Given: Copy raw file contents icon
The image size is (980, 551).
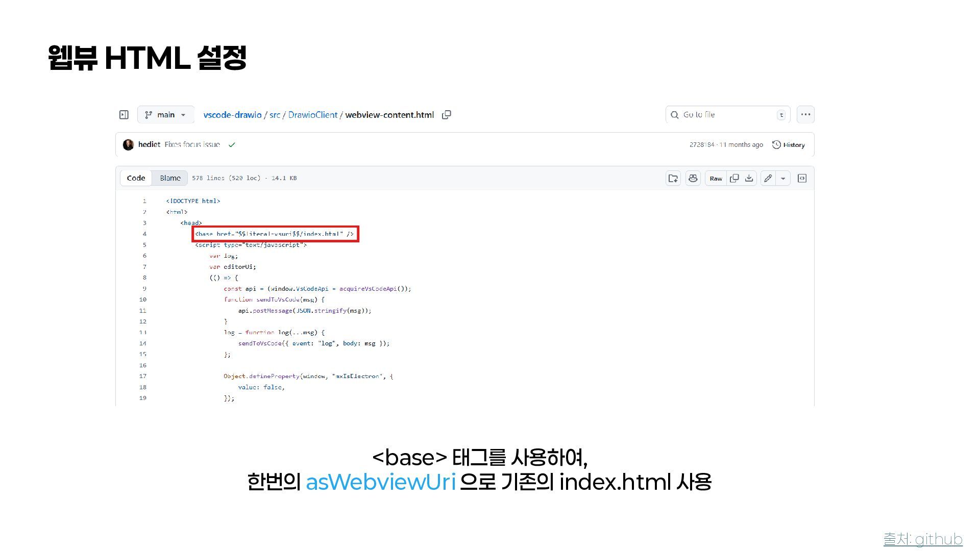Looking at the screenshot, I should (x=734, y=178).
